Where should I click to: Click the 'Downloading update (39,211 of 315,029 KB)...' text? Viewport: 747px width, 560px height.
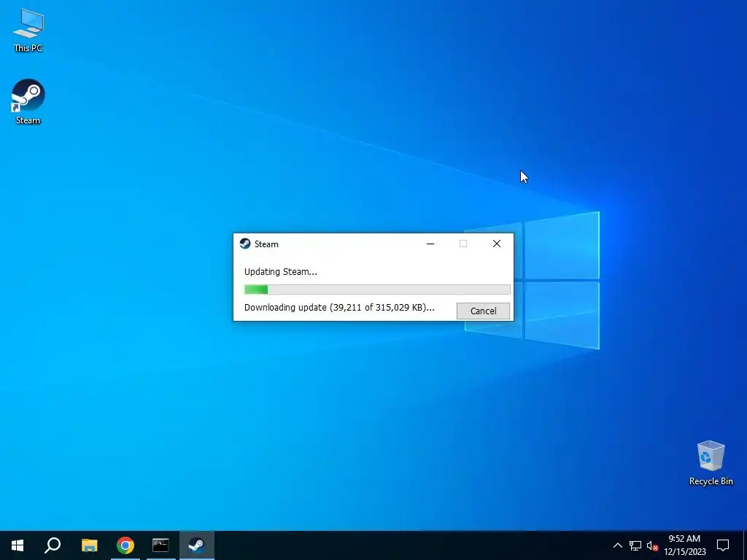(339, 308)
